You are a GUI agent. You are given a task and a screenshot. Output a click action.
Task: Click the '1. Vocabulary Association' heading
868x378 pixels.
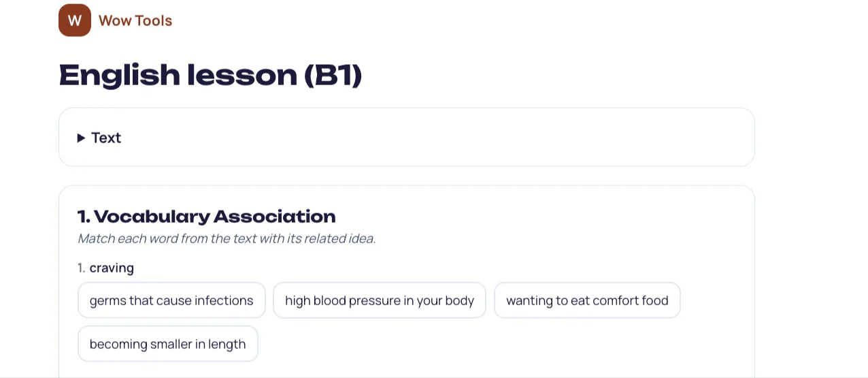[207, 217]
